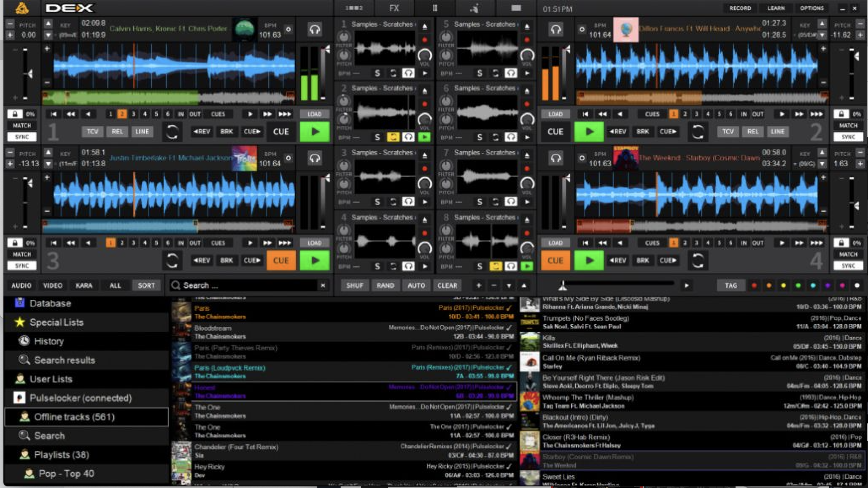Toggle SYNC on deck 1

22,137
